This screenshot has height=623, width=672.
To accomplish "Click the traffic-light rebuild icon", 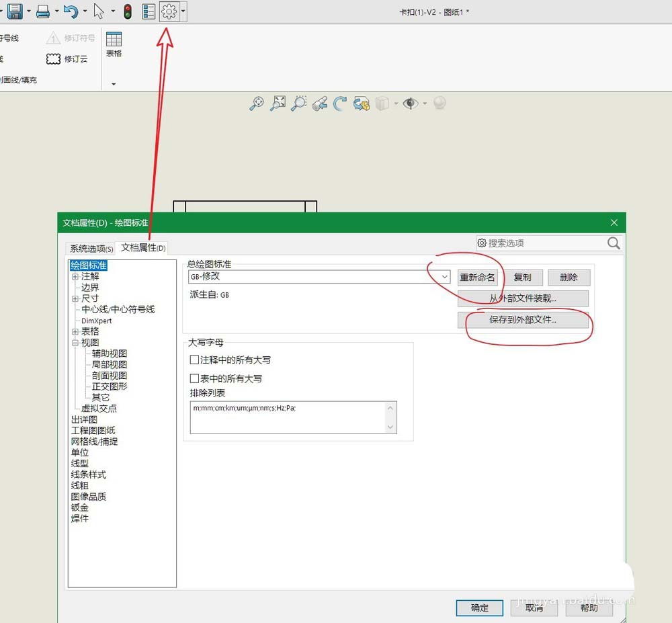I will tap(127, 11).
